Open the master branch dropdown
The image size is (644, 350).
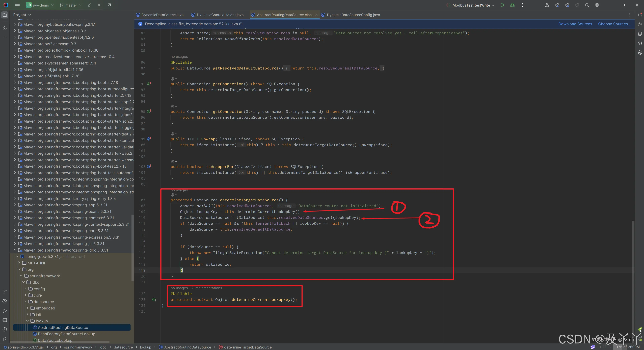pos(71,5)
